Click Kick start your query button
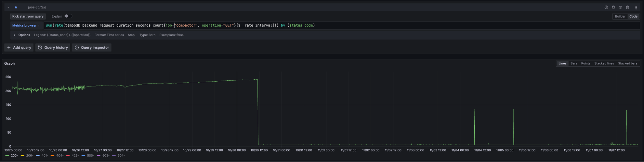644x162 pixels. 28,16
